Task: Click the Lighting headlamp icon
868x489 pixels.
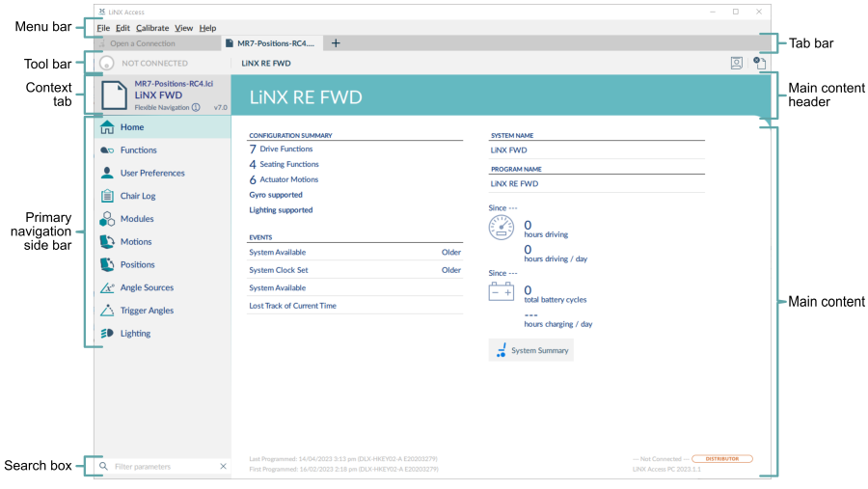Action: (107, 334)
